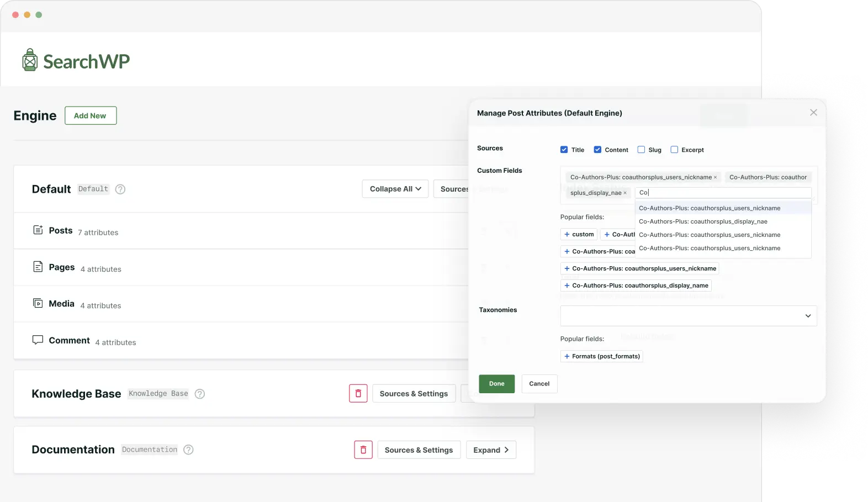The height and width of the screenshot is (502, 868).
Task: Expand the Comment source row
Action: coord(241,341)
